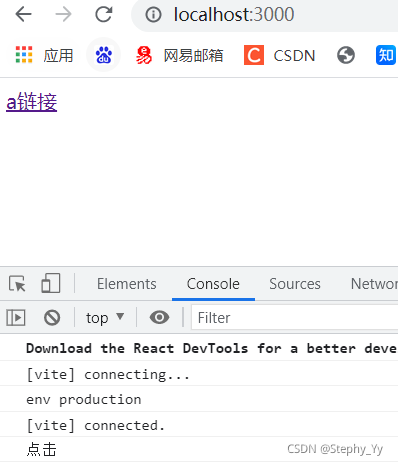Select the React DevTools download message
The image size is (398, 465).
[x=199, y=348]
